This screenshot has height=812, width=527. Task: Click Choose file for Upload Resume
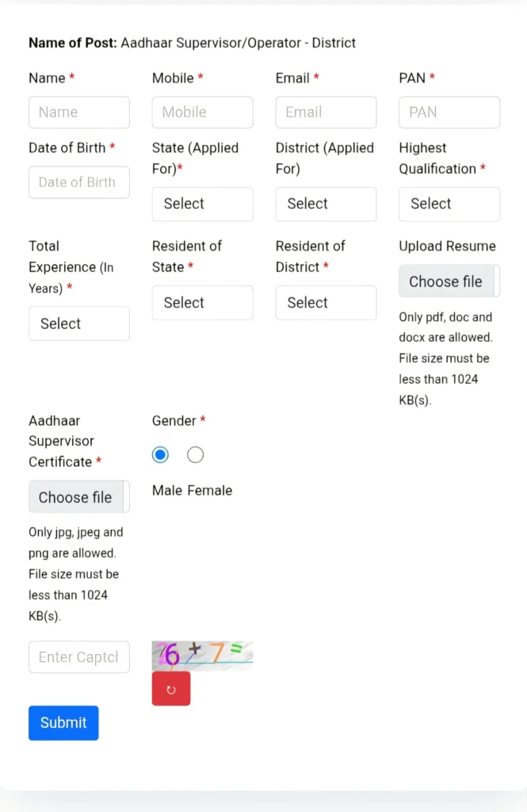(x=446, y=282)
